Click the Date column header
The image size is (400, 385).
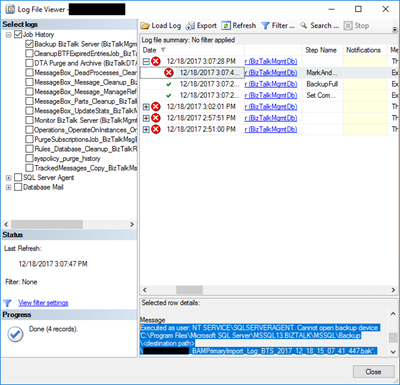[192, 50]
